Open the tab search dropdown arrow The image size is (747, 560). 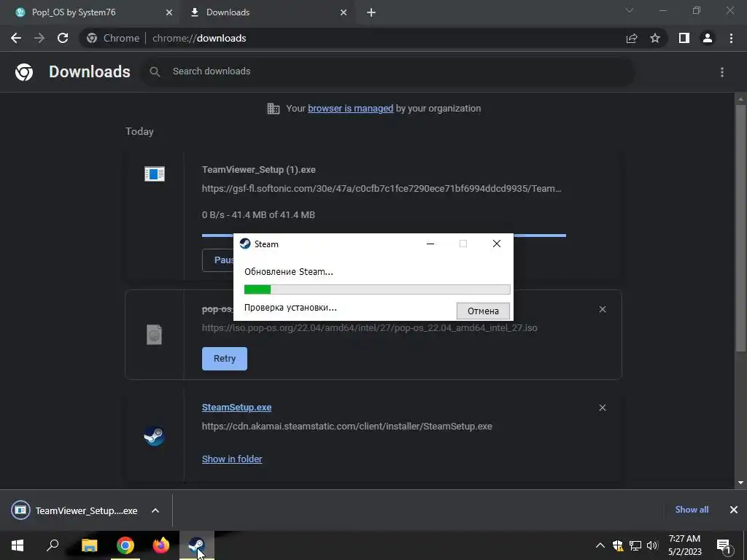coord(630,10)
